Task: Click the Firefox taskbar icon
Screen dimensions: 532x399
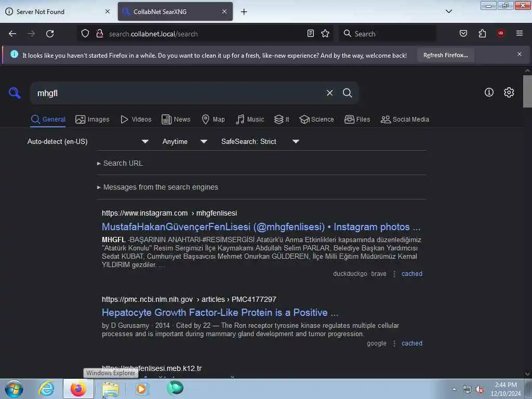Action: (78, 389)
